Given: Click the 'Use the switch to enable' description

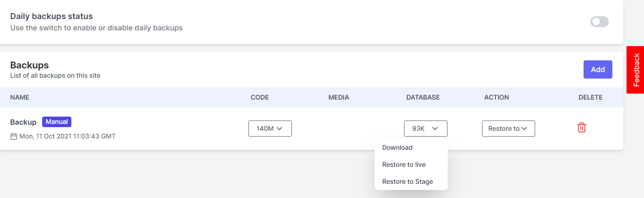Looking at the screenshot, I should (x=97, y=28).
